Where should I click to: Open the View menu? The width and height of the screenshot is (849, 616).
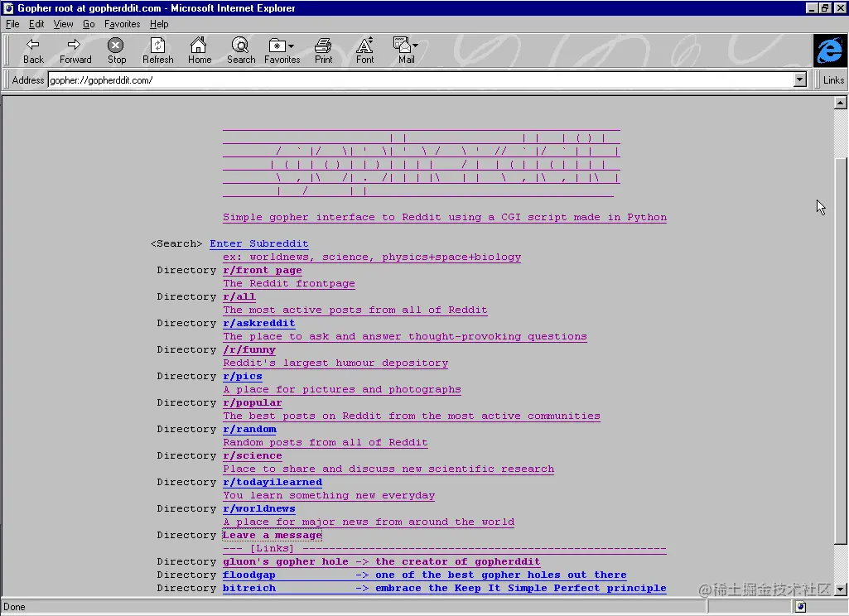(x=63, y=24)
